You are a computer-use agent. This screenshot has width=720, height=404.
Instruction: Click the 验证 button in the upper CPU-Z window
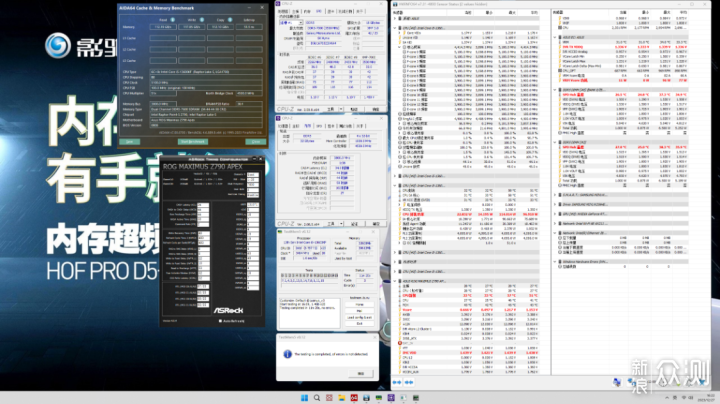click(354, 109)
